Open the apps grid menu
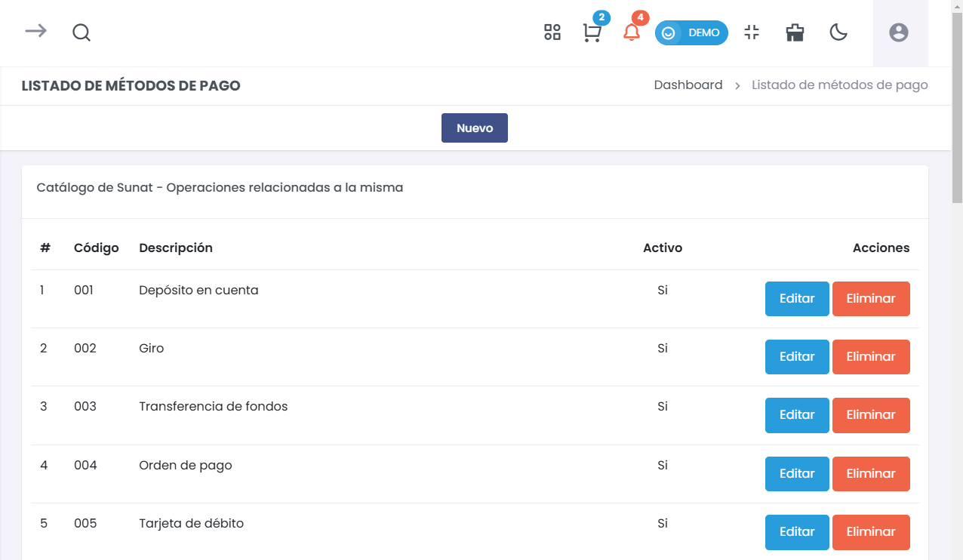 point(552,32)
